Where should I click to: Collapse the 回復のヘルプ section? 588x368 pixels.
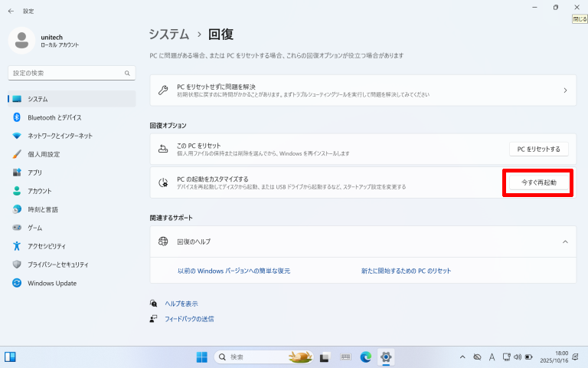(x=565, y=242)
